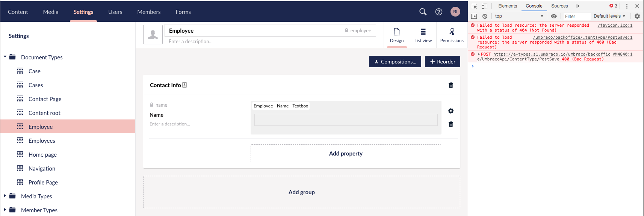Toggle DevTools device toolbar
Image resolution: width=644 pixels, height=216 pixels.
tap(484, 6)
